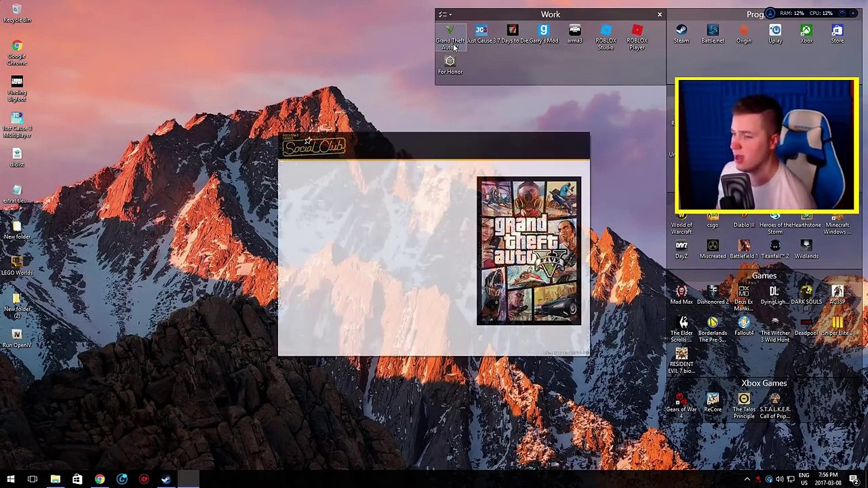
Task: Click the Games group header
Action: 764,276
